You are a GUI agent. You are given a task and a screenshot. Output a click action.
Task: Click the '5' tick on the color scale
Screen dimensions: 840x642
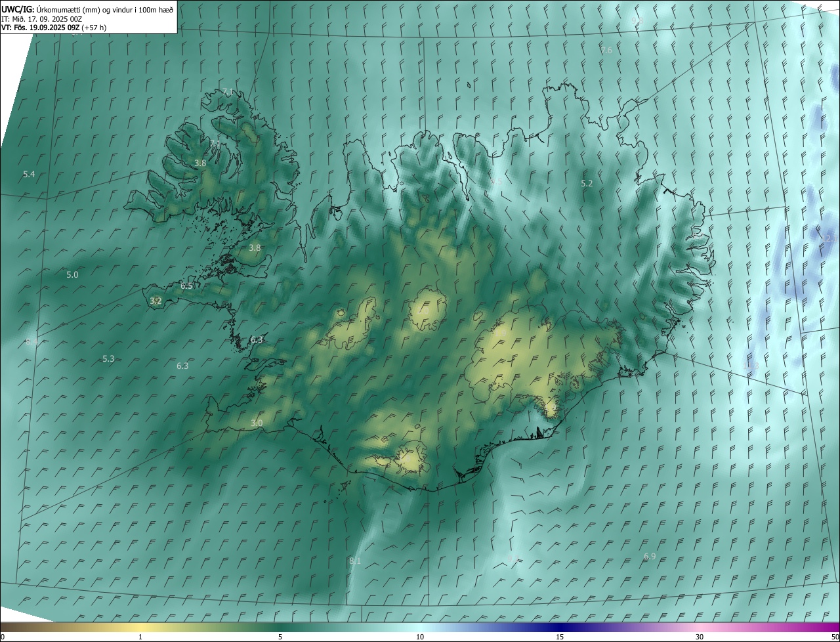[280, 637]
